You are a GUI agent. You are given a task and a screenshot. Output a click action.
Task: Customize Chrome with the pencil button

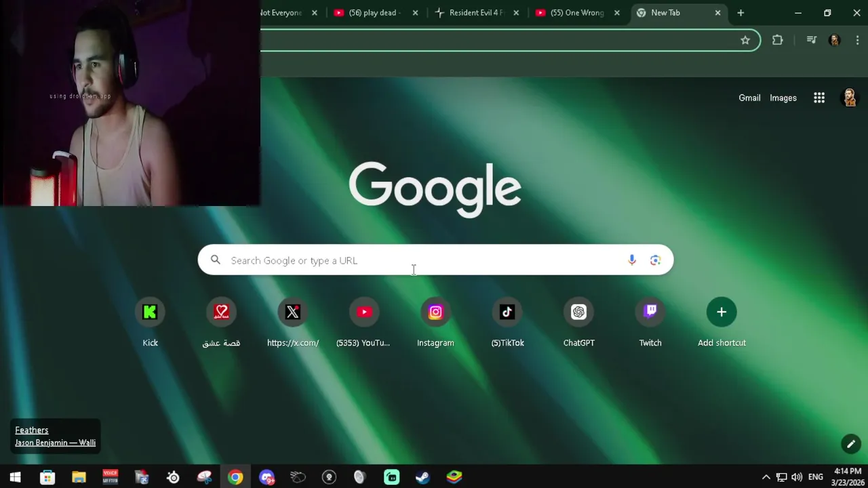(x=851, y=444)
